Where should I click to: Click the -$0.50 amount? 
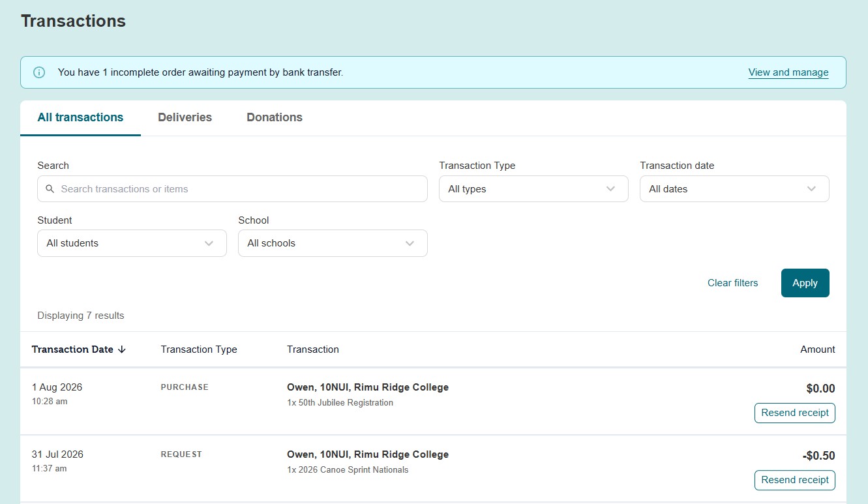pyautogui.click(x=818, y=456)
